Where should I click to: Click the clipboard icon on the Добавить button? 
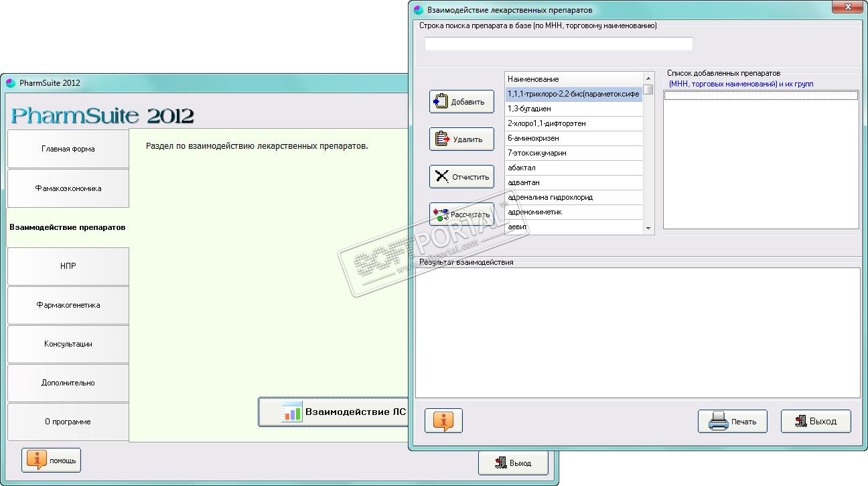click(x=441, y=102)
